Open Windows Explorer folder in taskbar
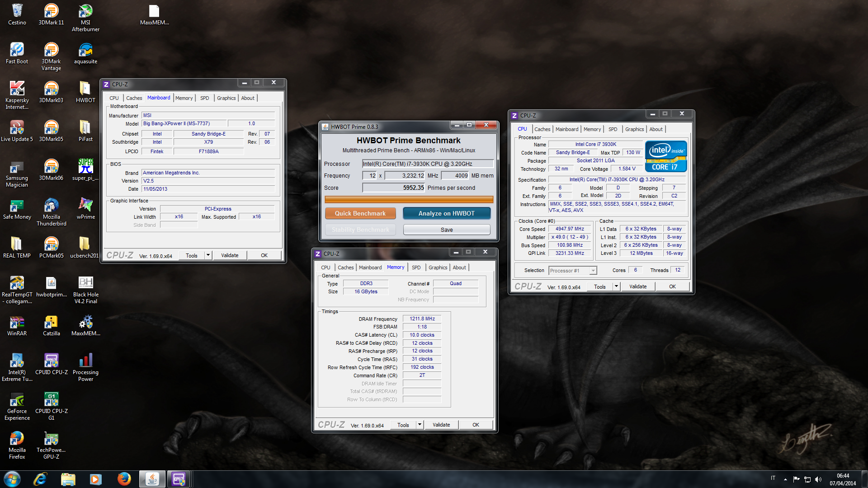This screenshot has width=868, height=488. tap(68, 479)
